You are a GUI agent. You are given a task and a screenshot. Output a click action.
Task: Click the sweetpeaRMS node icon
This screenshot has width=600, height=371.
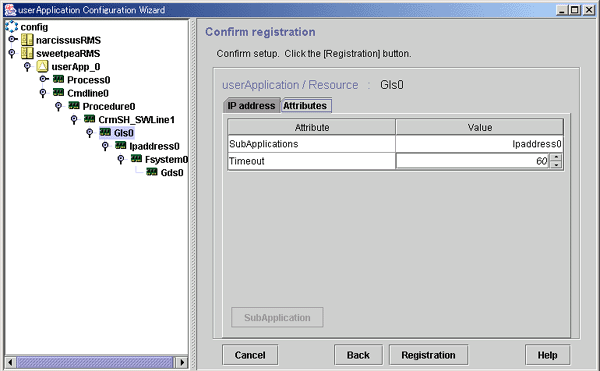[27, 53]
